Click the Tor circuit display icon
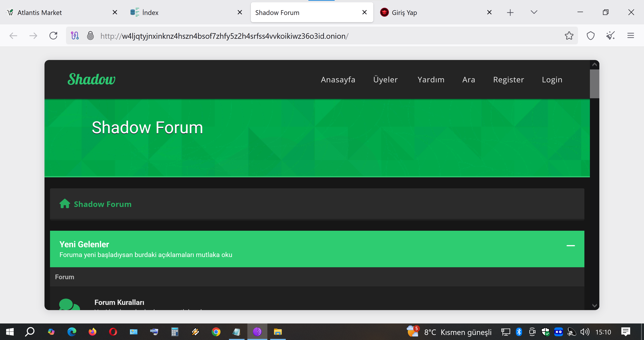Image resolution: width=644 pixels, height=340 pixels. tap(75, 36)
